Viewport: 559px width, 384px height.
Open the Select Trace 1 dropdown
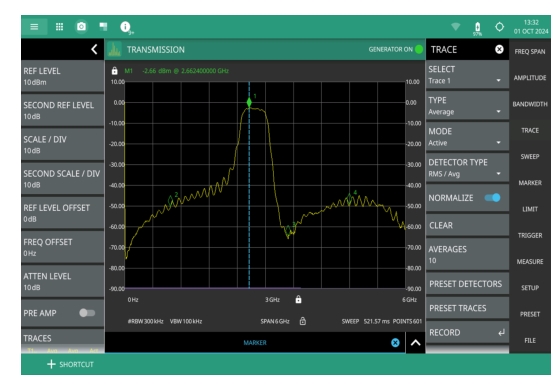coord(467,75)
